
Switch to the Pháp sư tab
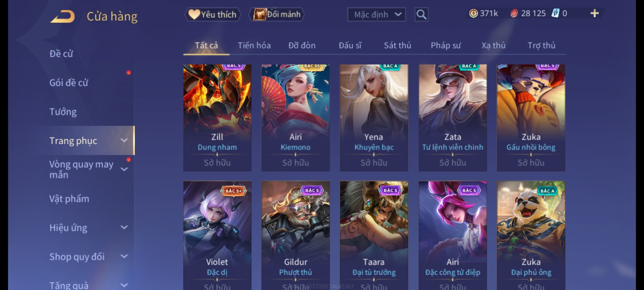(x=446, y=45)
